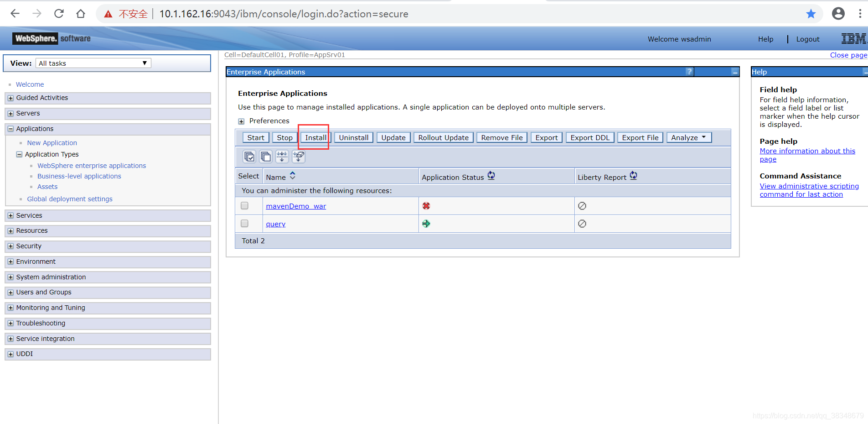Screen dimensions: 868x424
Task: Open the View All tasks dropdown
Action: coord(93,63)
